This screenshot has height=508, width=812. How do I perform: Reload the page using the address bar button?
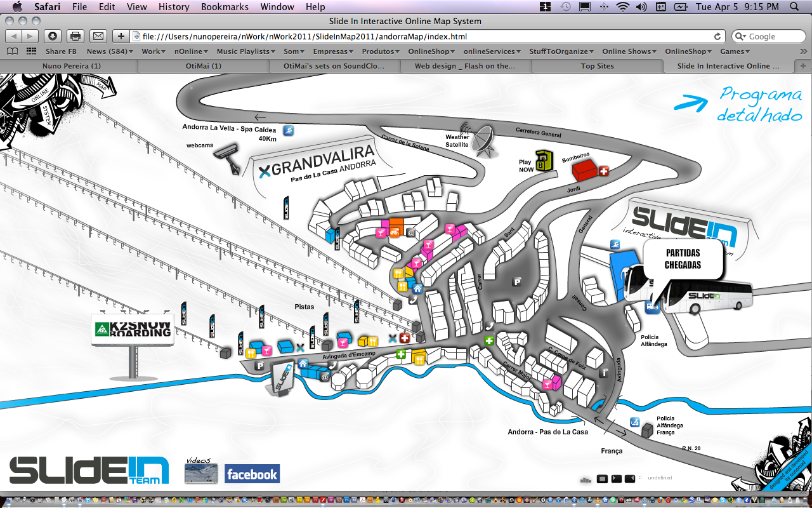(x=717, y=36)
